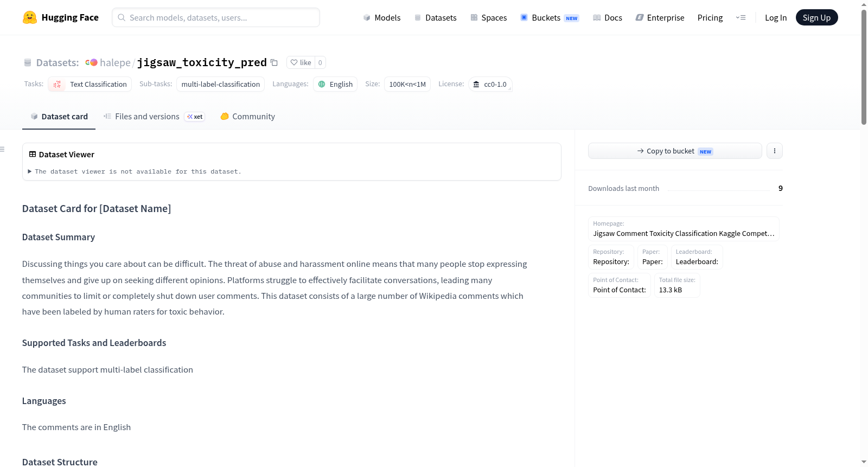Click the cc0-1.0 license tag
The height and width of the screenshot is (467, 868).
click(490, 84)
